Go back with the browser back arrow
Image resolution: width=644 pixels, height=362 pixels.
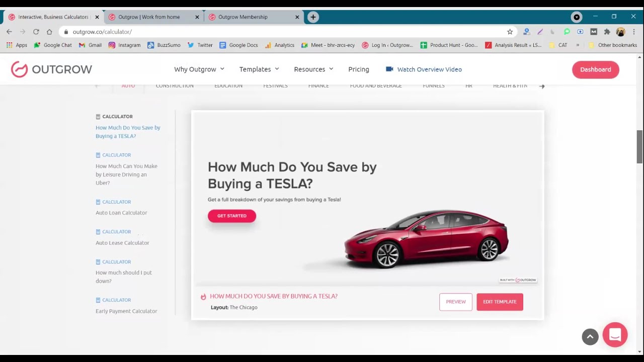click(x=9, y=32)
